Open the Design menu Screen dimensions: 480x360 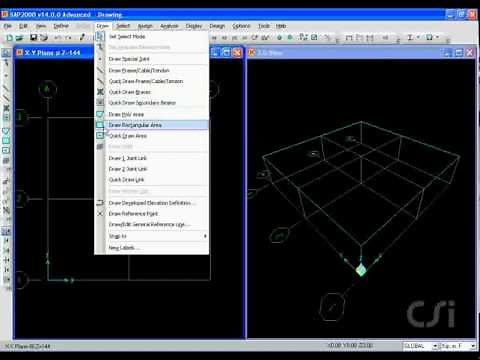point(217,26)
